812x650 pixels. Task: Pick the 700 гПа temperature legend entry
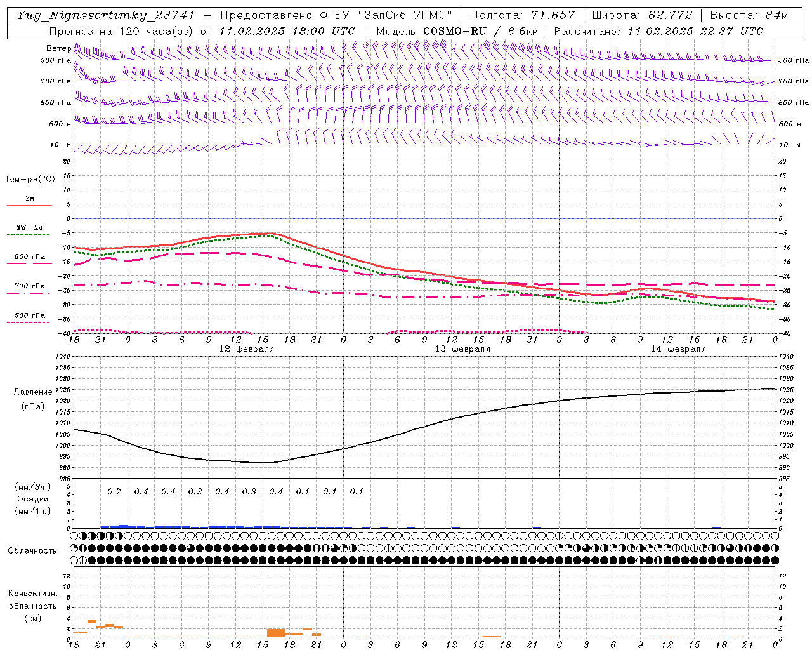[29, 287]
